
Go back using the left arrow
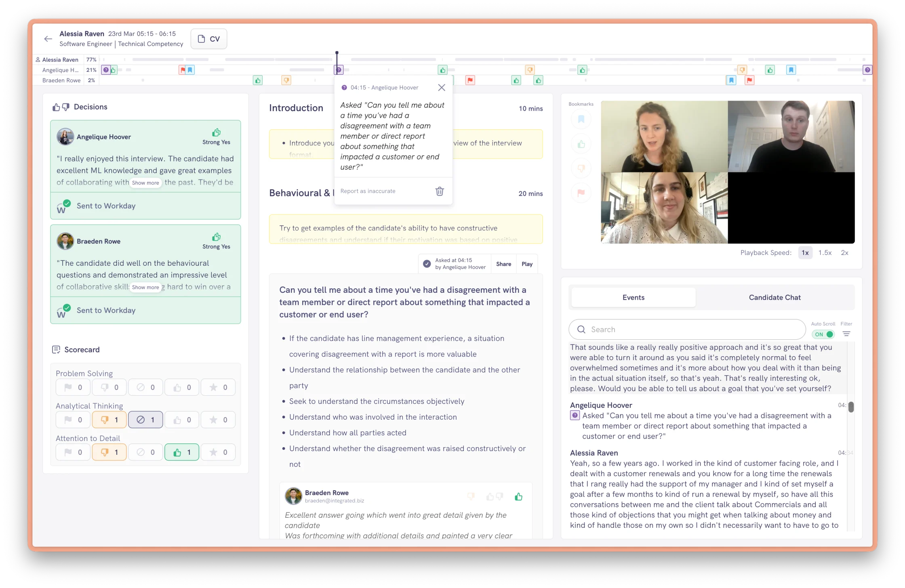pyautogui.click(x=48, y=39)
